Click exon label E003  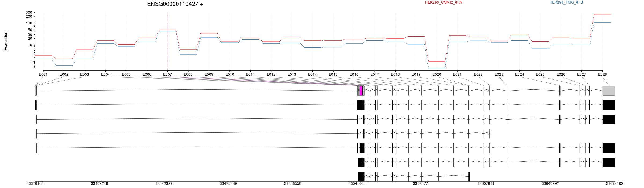[85, 74]
